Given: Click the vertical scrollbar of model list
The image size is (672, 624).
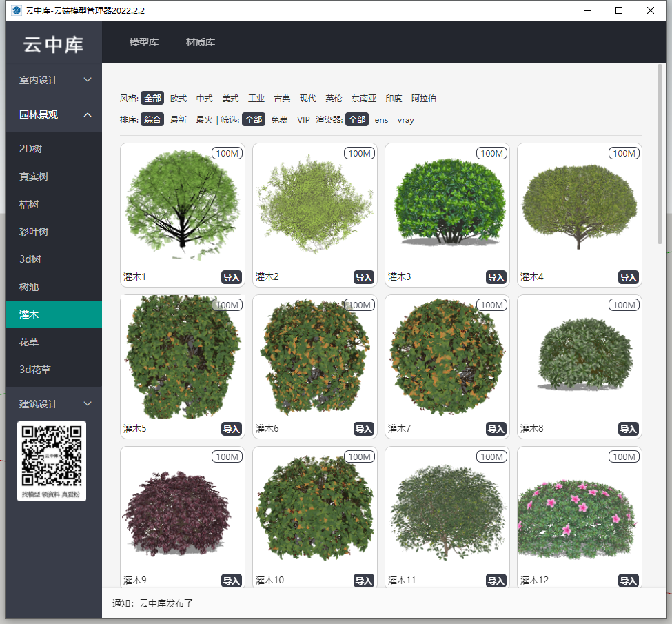Looking at the screenshot, I should [660, 154].
